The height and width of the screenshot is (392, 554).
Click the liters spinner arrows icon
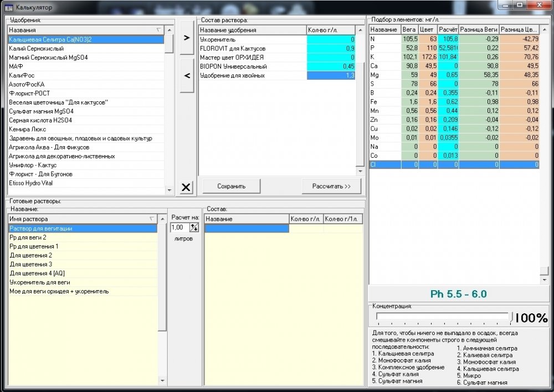click(194, 228)
